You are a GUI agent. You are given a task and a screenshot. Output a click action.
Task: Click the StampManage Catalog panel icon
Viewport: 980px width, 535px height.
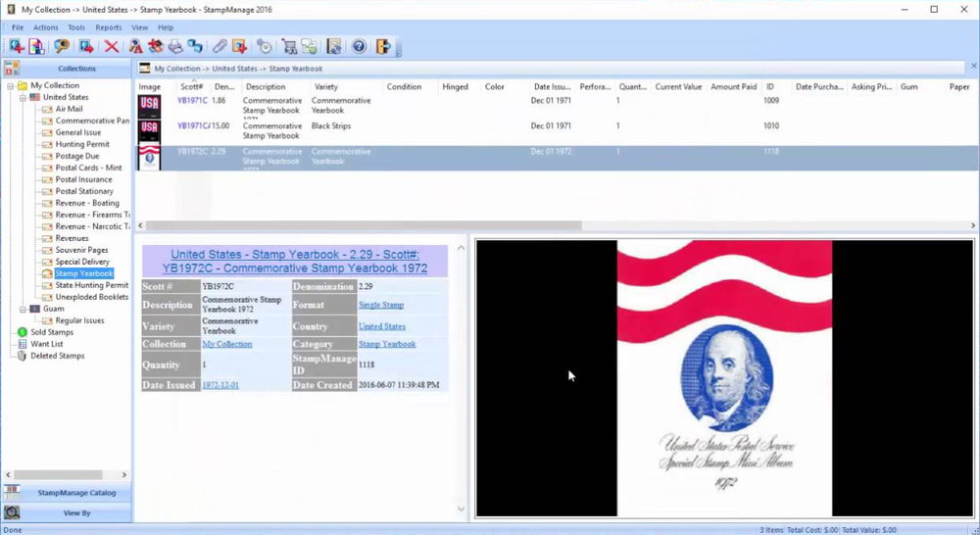coord(12,493)
